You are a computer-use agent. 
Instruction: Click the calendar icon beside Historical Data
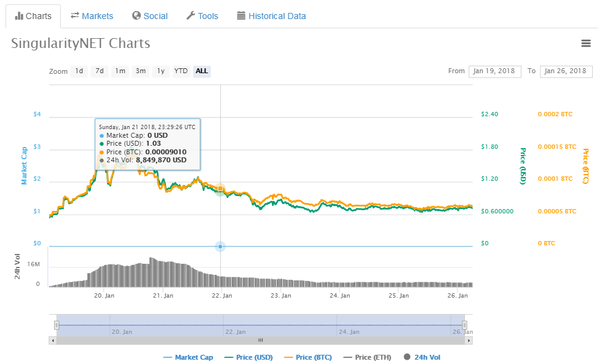(x=241, y=16)
